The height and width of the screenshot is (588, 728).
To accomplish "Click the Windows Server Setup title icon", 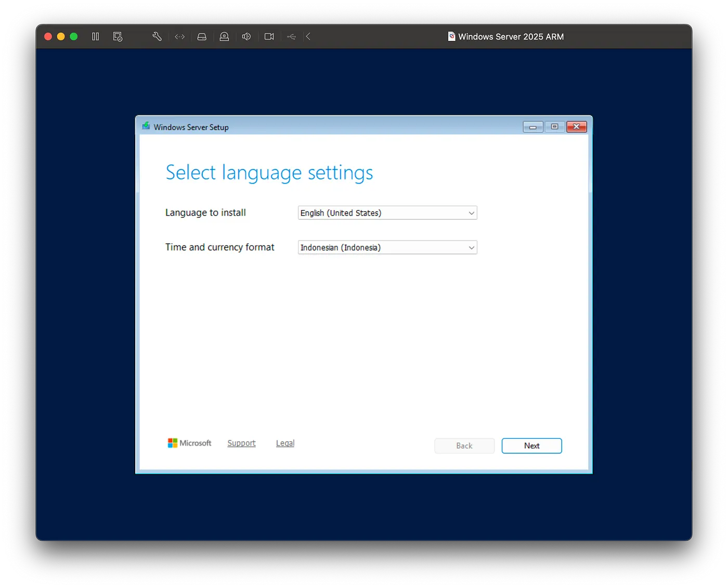I will tap(146, 126).
